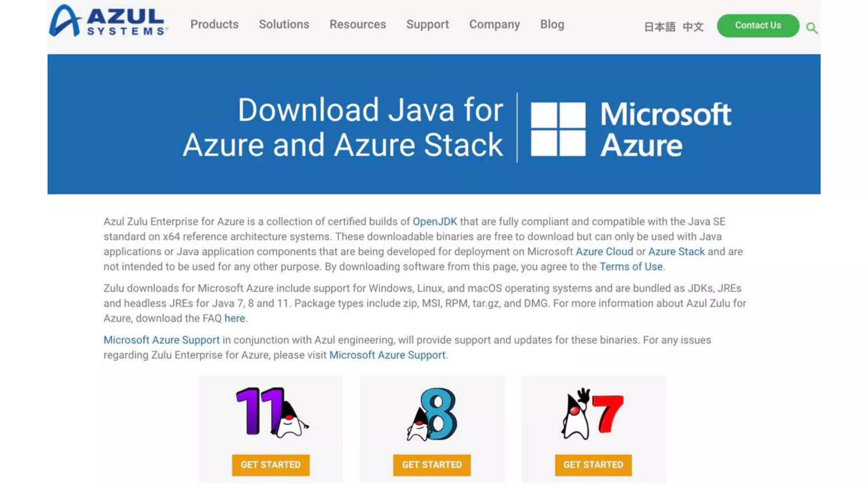Click the green Contact Us button

point(758,25)
